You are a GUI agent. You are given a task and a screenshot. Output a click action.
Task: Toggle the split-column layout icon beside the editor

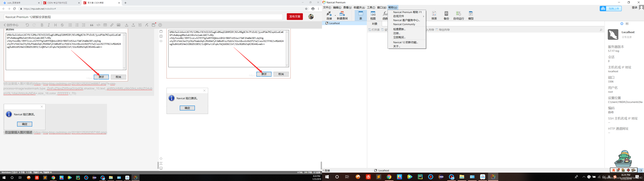tap(161, 36)
